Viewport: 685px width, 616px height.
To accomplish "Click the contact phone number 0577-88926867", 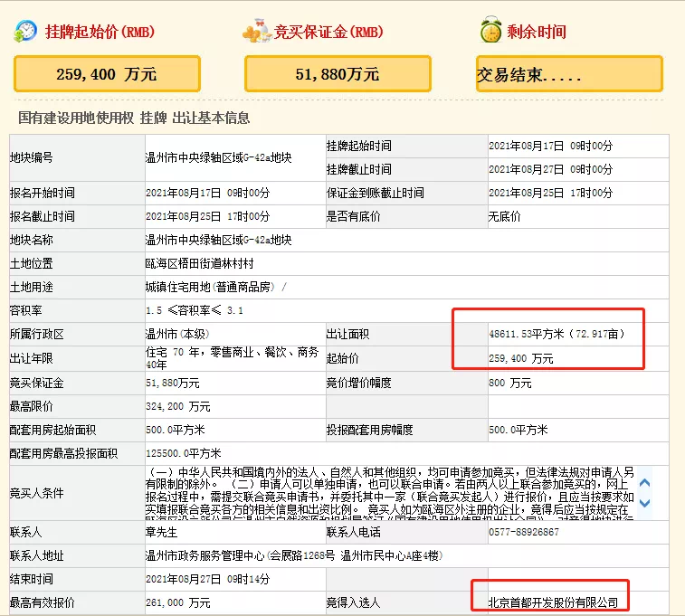I will click(524, 532).
